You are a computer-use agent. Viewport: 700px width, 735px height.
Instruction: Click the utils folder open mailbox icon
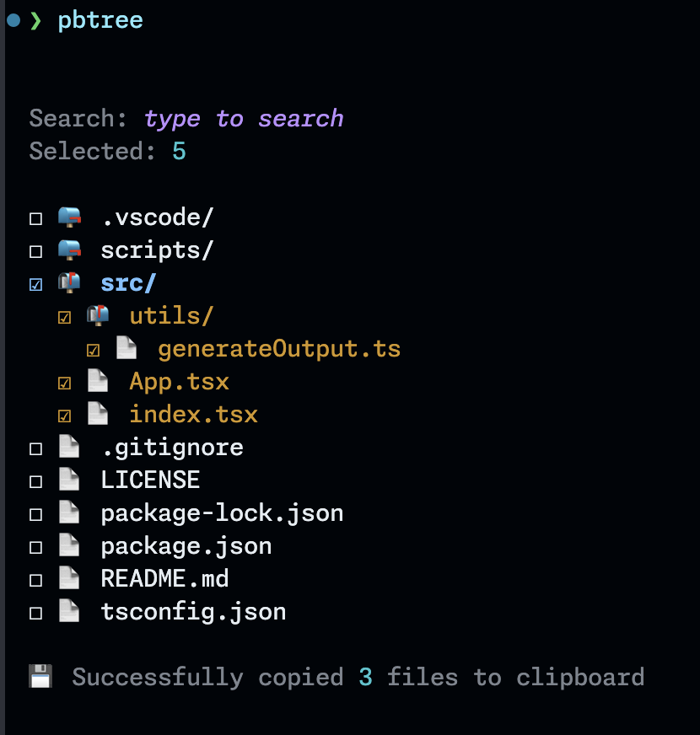[x=98, y=316]
